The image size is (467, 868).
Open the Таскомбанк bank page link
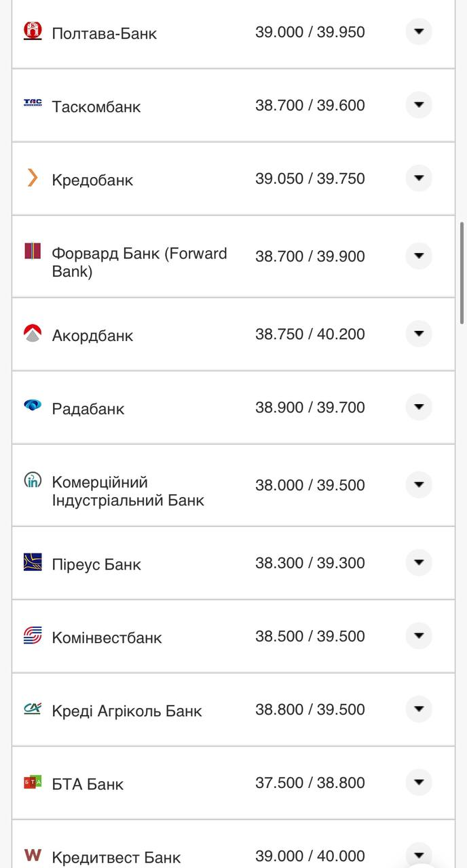point(95,106)
